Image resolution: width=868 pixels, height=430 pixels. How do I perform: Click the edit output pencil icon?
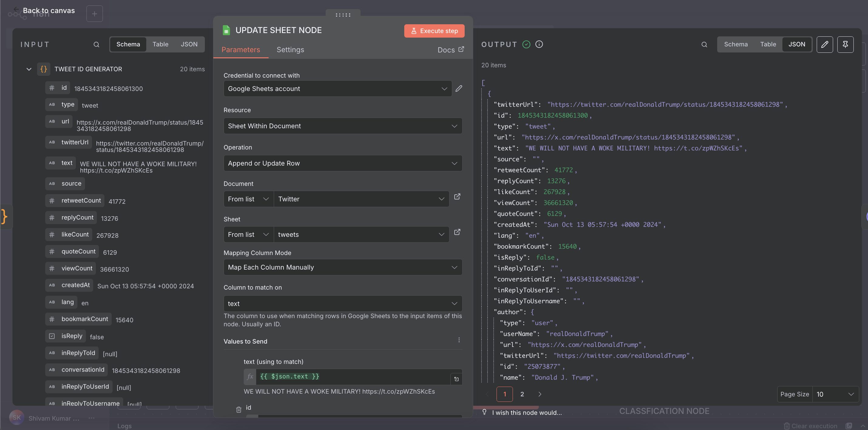pyautogui.click(x=824, y=45)
